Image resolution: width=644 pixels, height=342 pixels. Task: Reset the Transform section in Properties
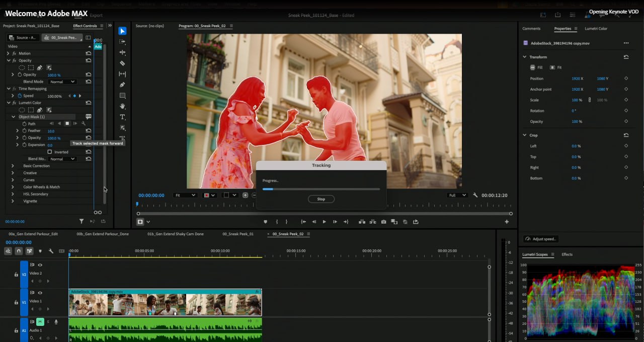(x=626, y=57)
